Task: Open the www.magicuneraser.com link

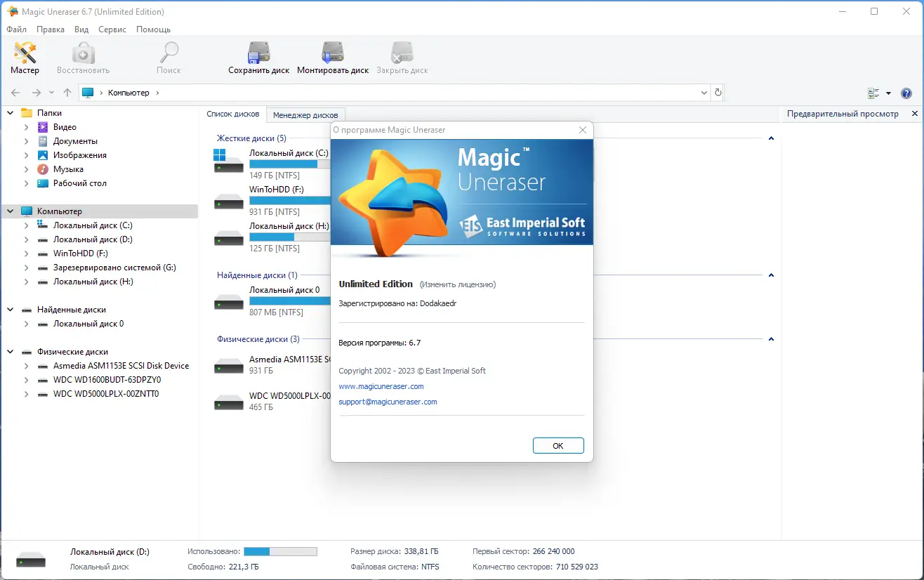Action: tap(381, 386)
